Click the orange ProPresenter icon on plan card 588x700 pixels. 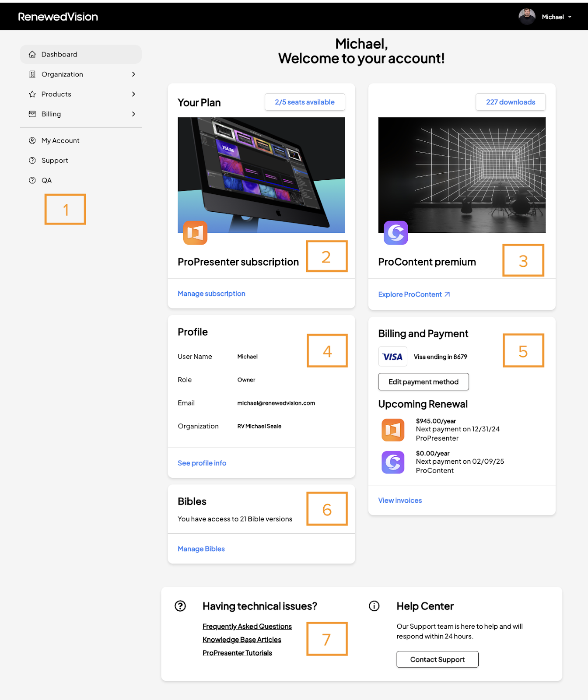[195, 233]
